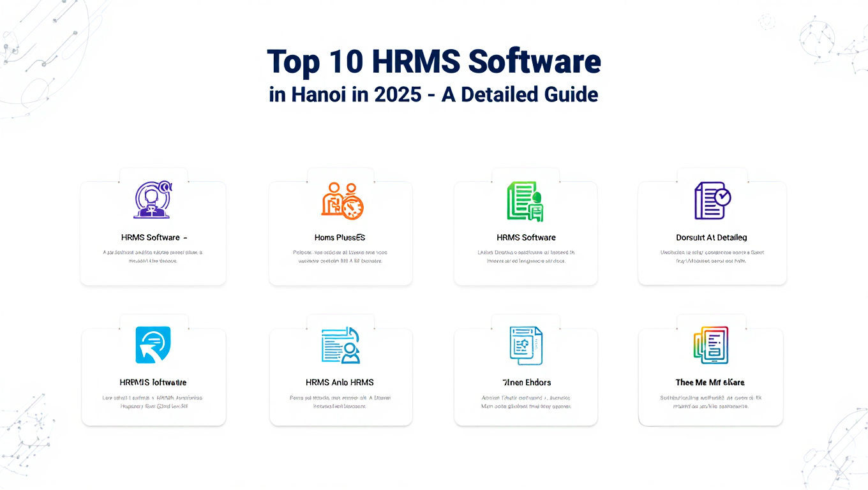Open the purple document checkmark icon
The width and height of the screenshot is (868, 490).
pos(712,200)
